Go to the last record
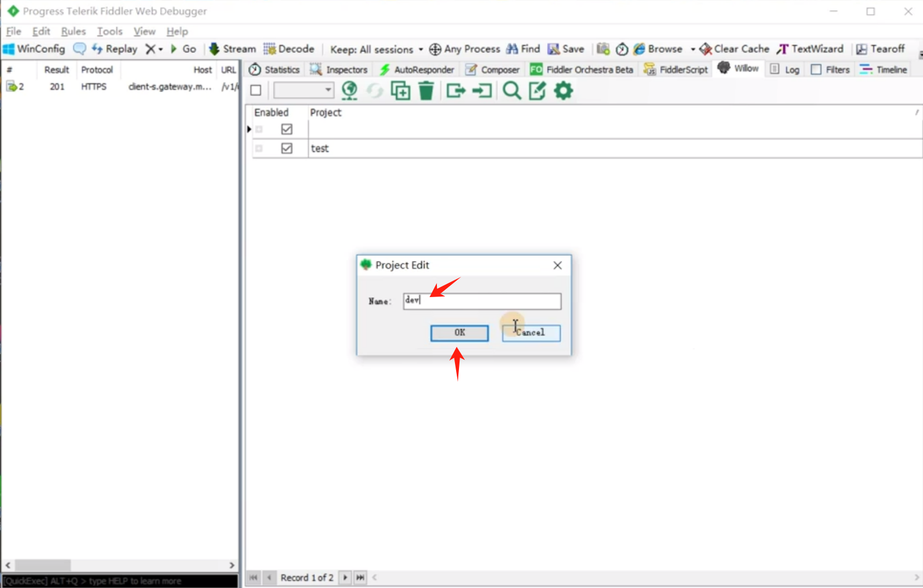 360,577
